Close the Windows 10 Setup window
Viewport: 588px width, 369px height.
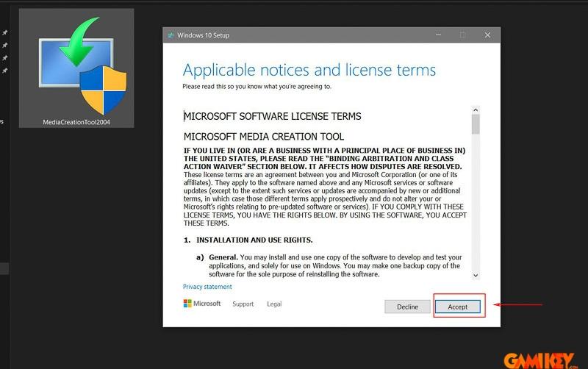[x=487, y=35]
